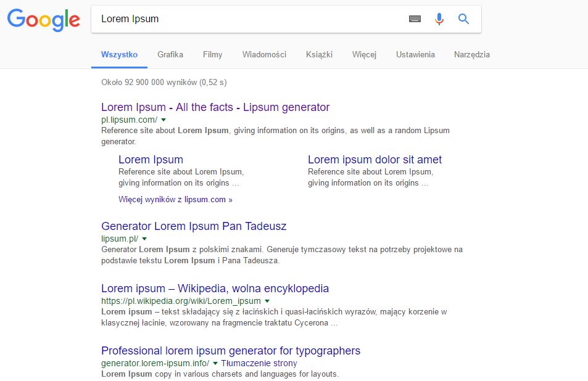The width and height of the screenshot is (588, 381).
Task: Open 'Lorem ipsum dolor sit amet' sitelink
Action: click(x=375, y=160)
